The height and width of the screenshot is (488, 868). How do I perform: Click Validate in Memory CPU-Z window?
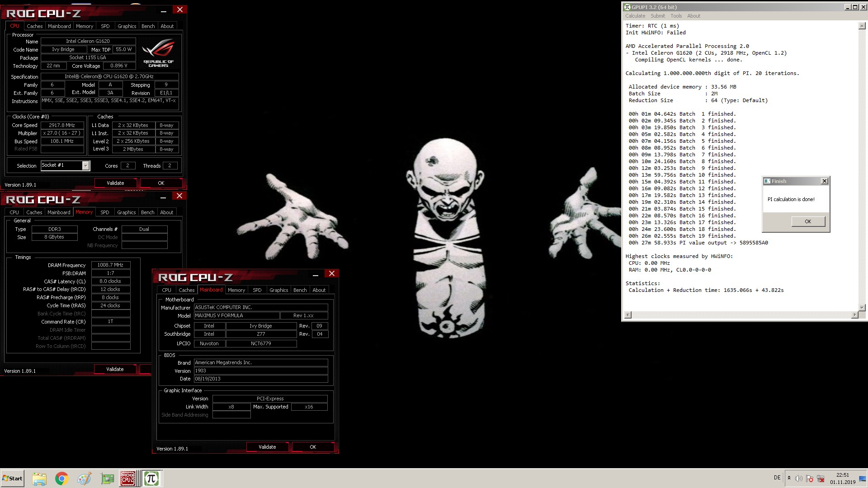pyautogui.click(x=115, y=369)
